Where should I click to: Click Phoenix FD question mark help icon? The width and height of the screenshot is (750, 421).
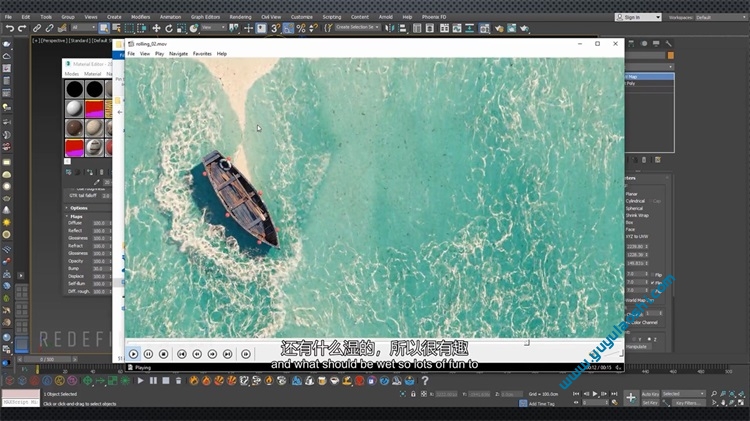[x=425, y=381]
